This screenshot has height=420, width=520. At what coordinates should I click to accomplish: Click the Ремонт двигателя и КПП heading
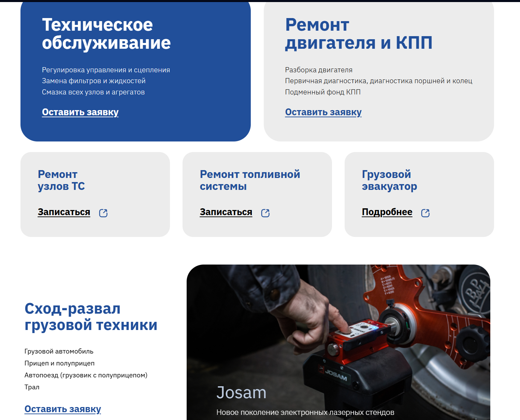click(359, 34)
